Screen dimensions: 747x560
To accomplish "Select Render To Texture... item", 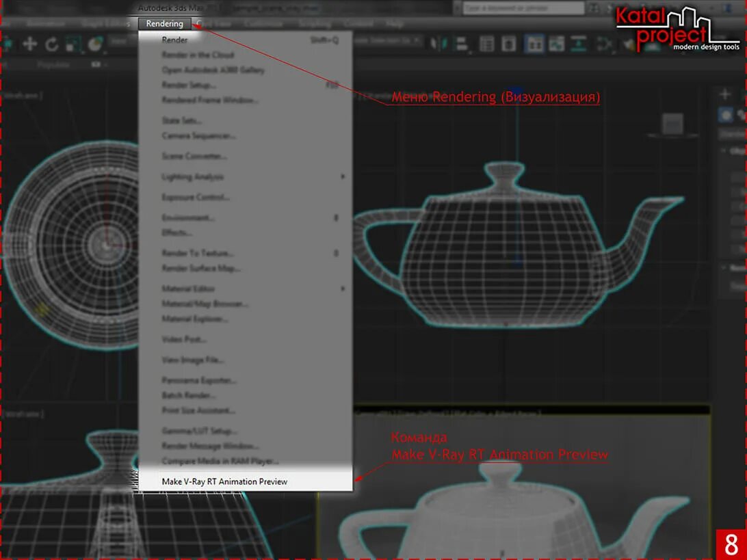I will [x=246, y=253].
